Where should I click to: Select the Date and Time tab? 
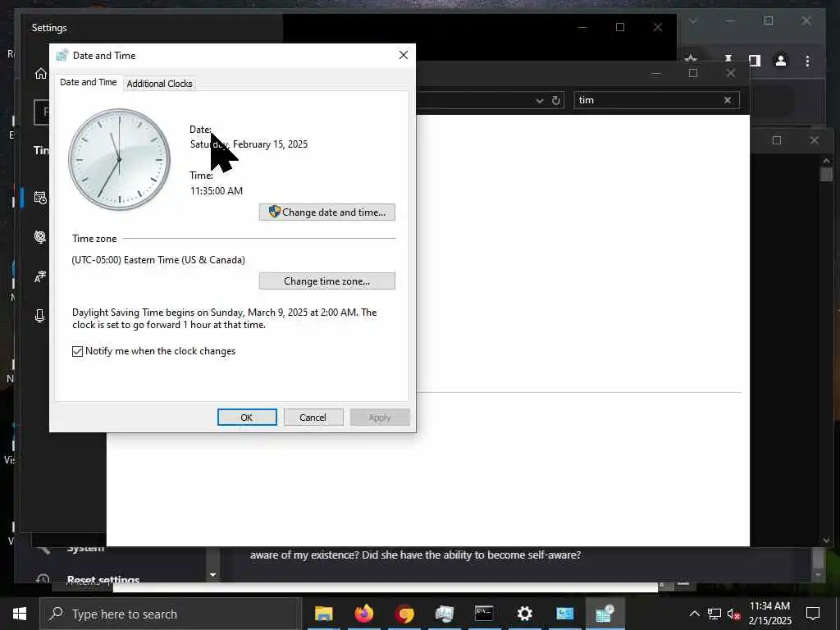click(x=89, y=82)
